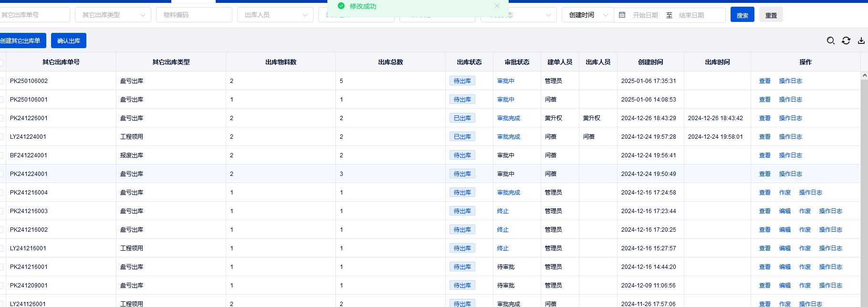The width and height of the screenshot is (868, 307).
Task: Click the download export icon
Action: (x=861, y=41)
